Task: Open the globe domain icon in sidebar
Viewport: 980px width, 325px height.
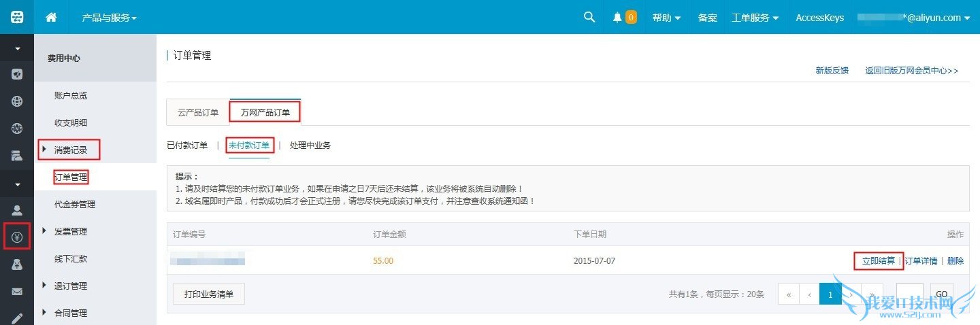Action: coord(17,102)
